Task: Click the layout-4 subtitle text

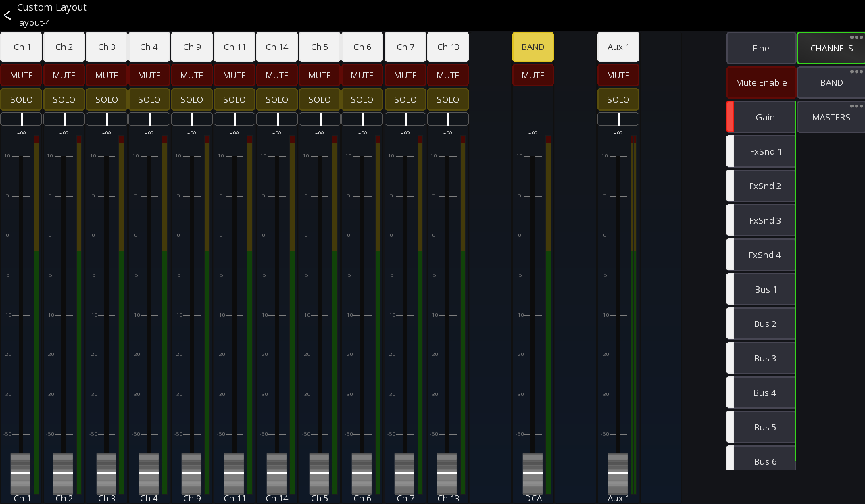Action: pyautogui.click(x=34, y=22)
